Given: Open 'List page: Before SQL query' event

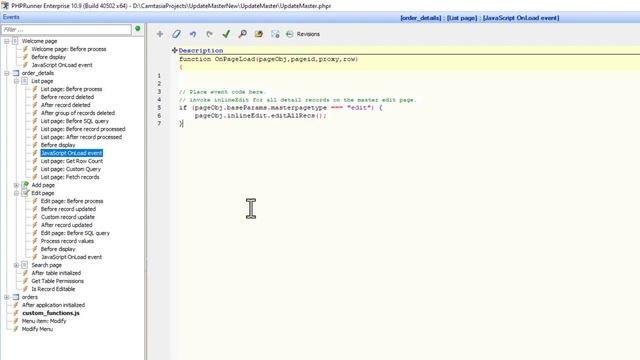Looking at the screenshot, I should click(75, 121).
